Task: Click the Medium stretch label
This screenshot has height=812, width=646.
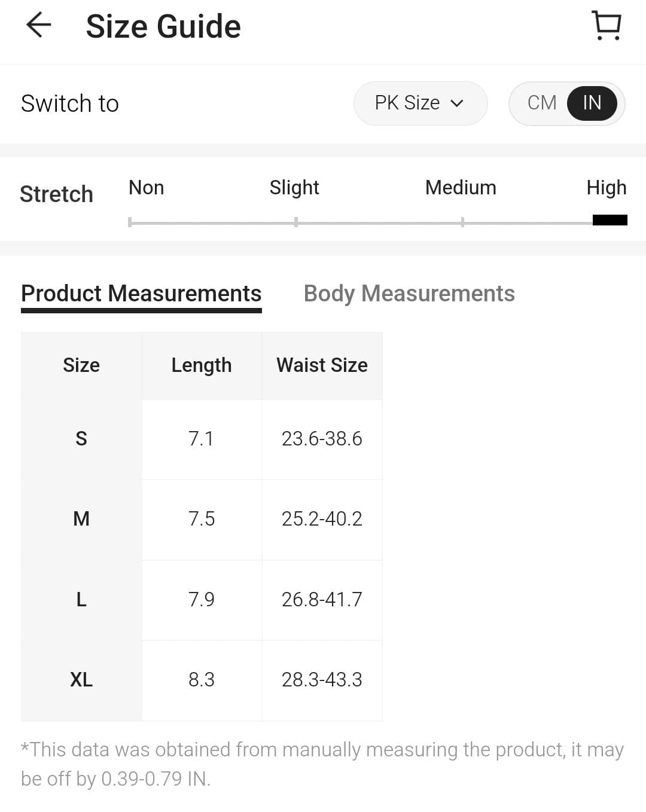Action: (461, 188)
